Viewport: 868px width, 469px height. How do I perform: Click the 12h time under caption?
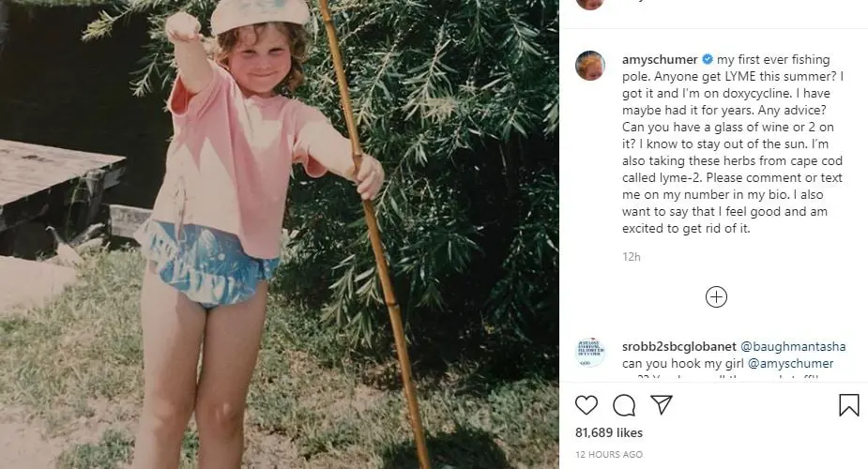click(x=632, y=257)
